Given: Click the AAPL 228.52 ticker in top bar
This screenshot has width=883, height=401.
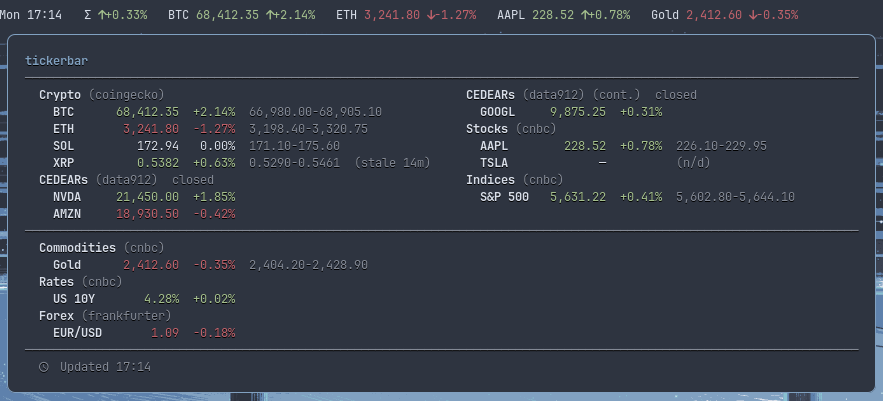Looking at the screenshot, I should tap(564, 15).
